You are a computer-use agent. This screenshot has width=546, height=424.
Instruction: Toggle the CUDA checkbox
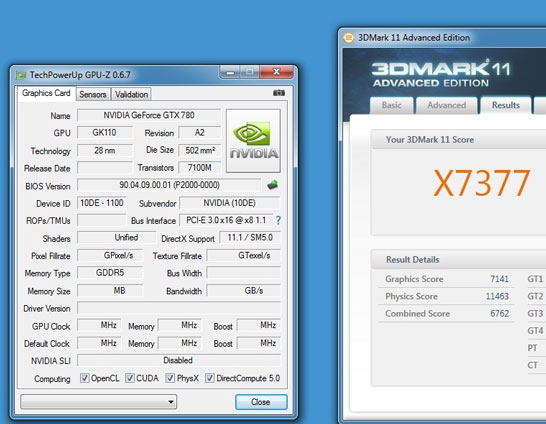[x=130, y=378]
